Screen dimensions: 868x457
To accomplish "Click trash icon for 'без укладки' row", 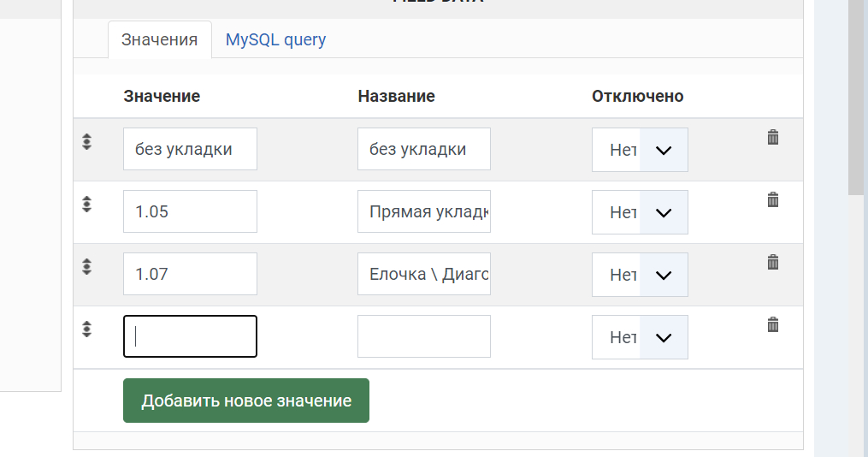I will [x=773, y=137].
